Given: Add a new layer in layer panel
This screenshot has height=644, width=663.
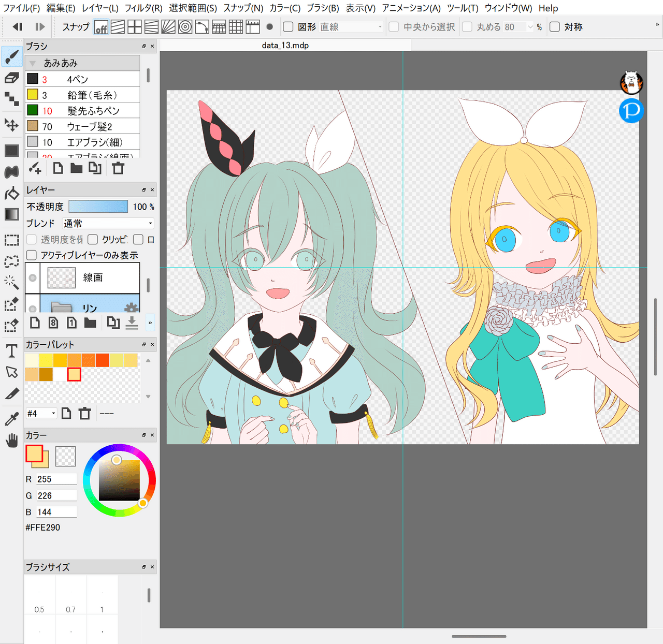Looking at the screenshot, I should (35, 323).
